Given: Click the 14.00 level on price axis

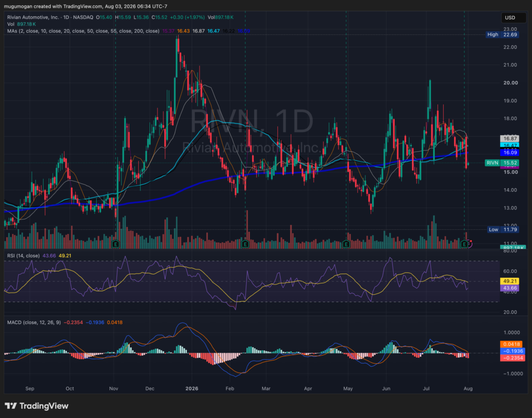Looking at the screenshot, I should click(x=510, y=190).
